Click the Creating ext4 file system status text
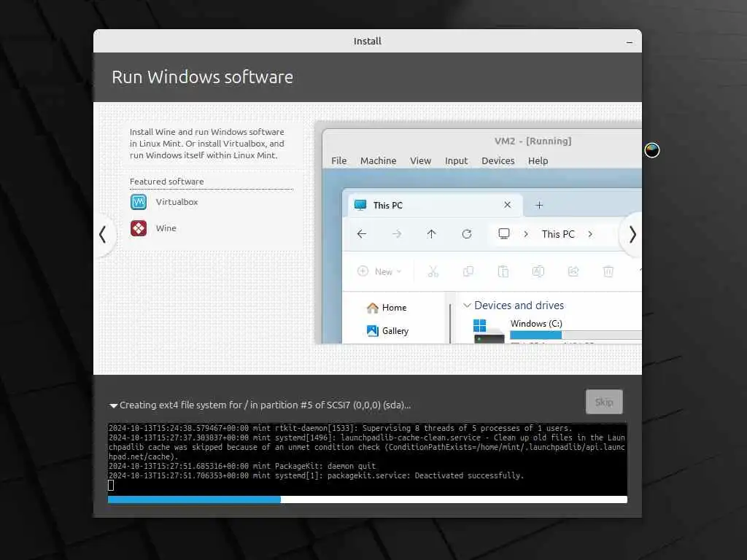Screen dimensions: 747x560 (266, 405)
